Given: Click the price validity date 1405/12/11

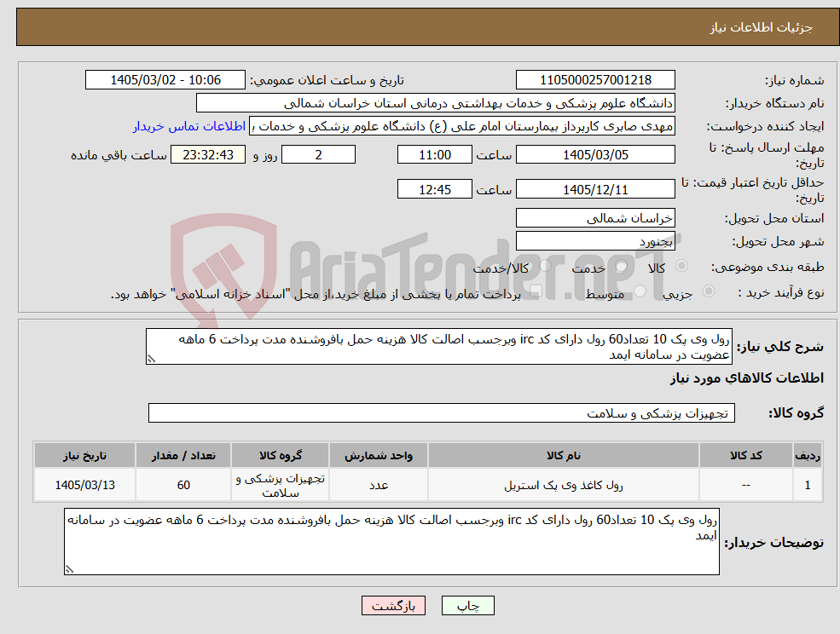Looking at the screenshot, I should [x=595, y=189].
